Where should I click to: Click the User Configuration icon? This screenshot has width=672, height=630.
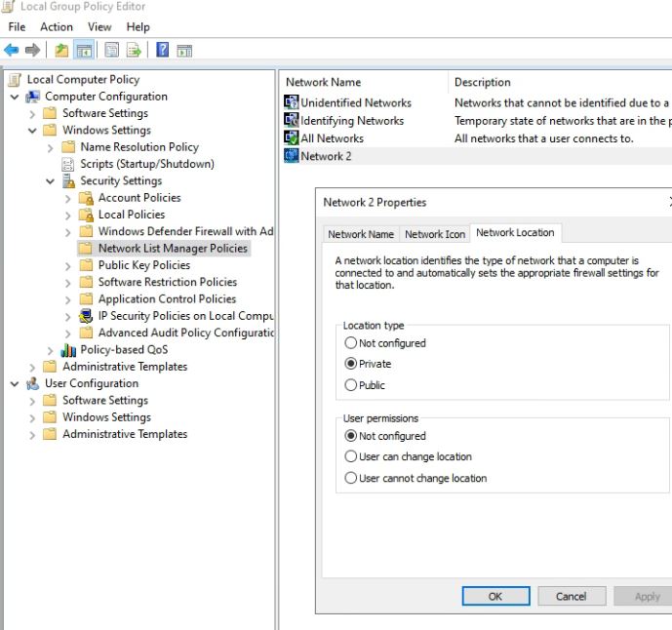pos(32,383)
